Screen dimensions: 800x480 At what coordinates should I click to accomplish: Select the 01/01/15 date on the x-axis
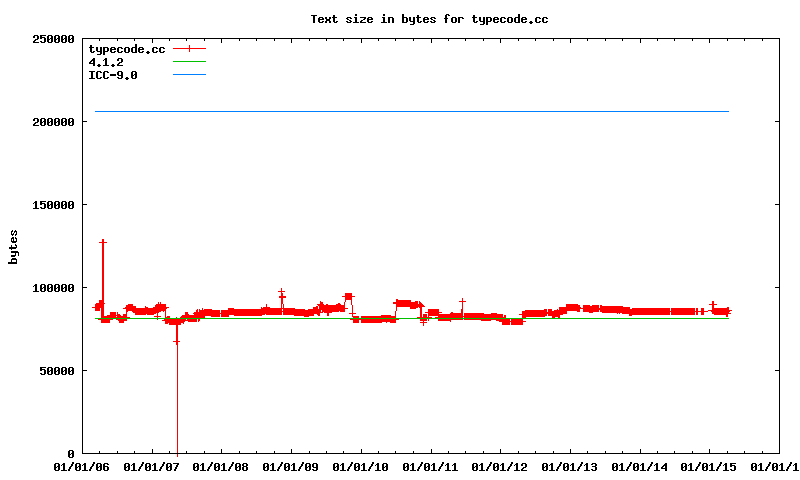[x=709, y=466]
